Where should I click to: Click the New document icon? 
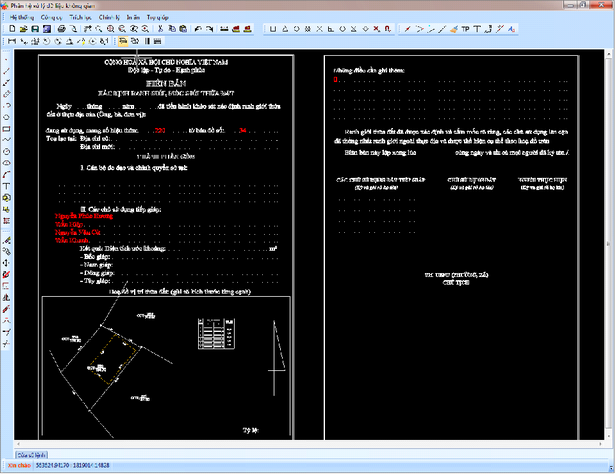click(x=10, y=30)
